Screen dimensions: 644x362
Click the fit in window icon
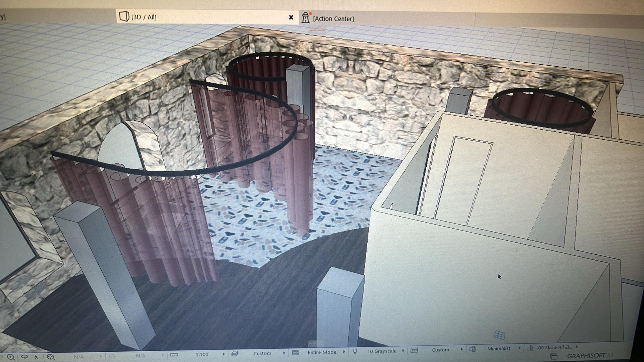pyautogui.click(x=51, y=357)
